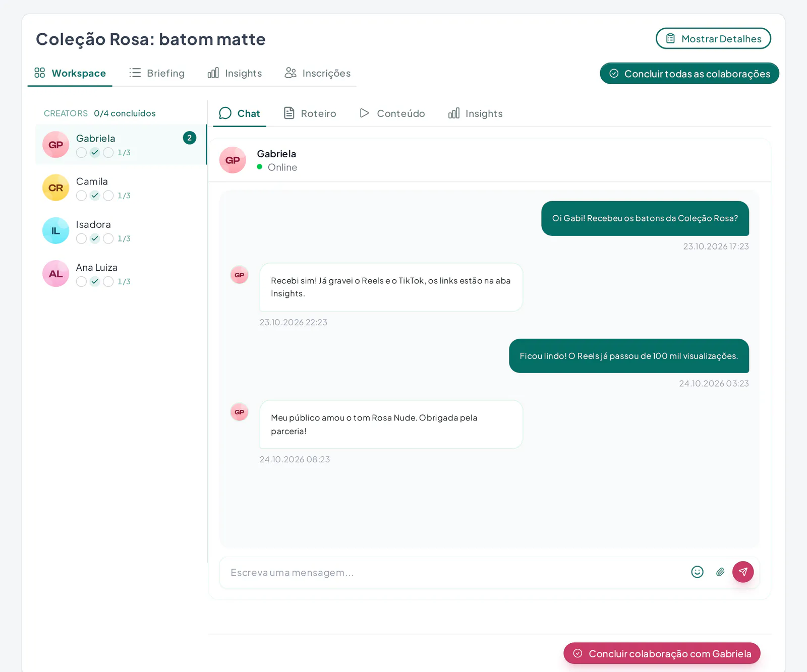Click Mostrar Detalhes button
The width and height of the screenshot is (807, 672).
tap(713, 39)
